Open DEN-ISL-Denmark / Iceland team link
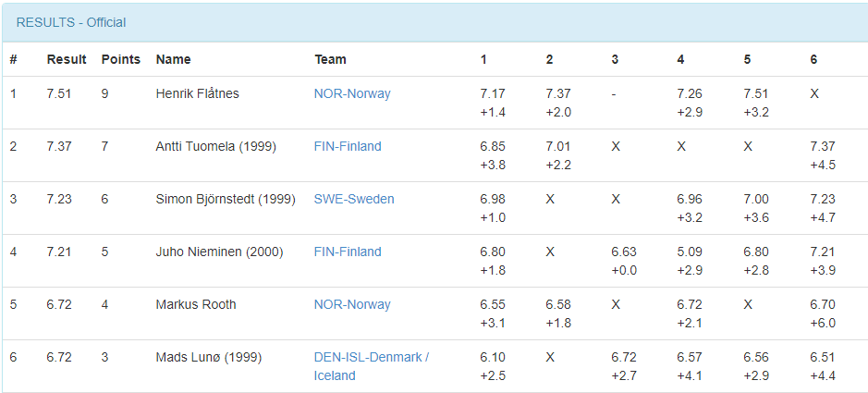This screenshot has width=868, height=393. (x=372, y=366)
